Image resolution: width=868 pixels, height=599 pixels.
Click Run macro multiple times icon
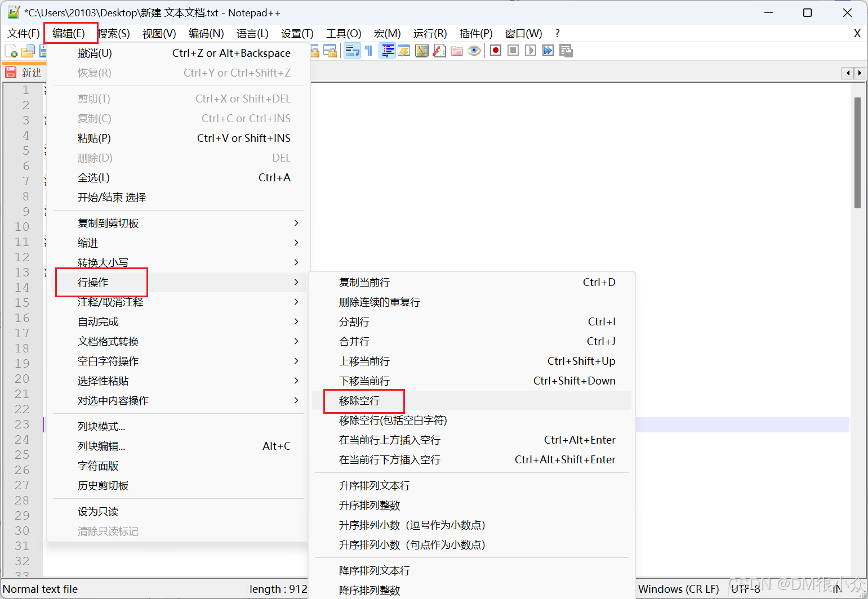pyautogui.click(x=548, y=51)
